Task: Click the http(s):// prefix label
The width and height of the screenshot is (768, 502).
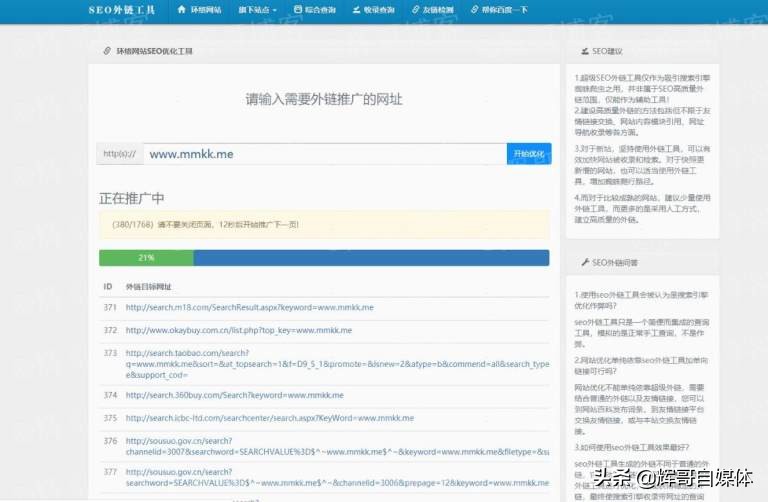Action: 120,154
